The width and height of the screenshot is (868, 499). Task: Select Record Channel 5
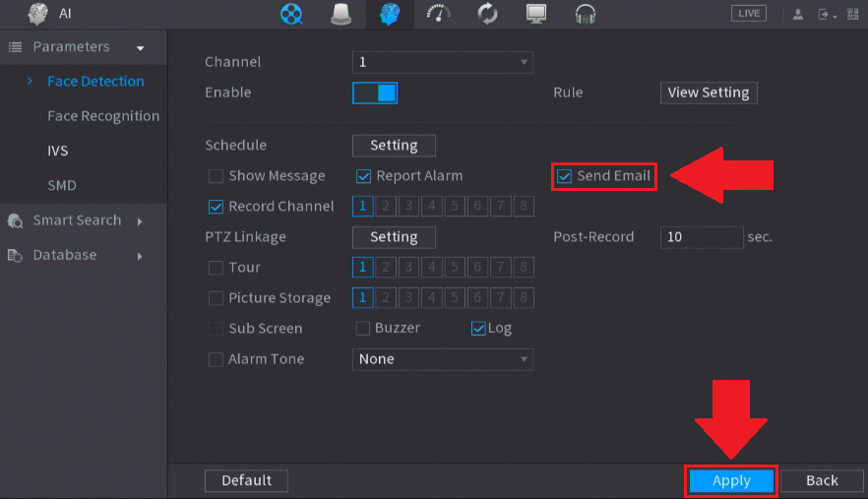(x=455, y=207)
